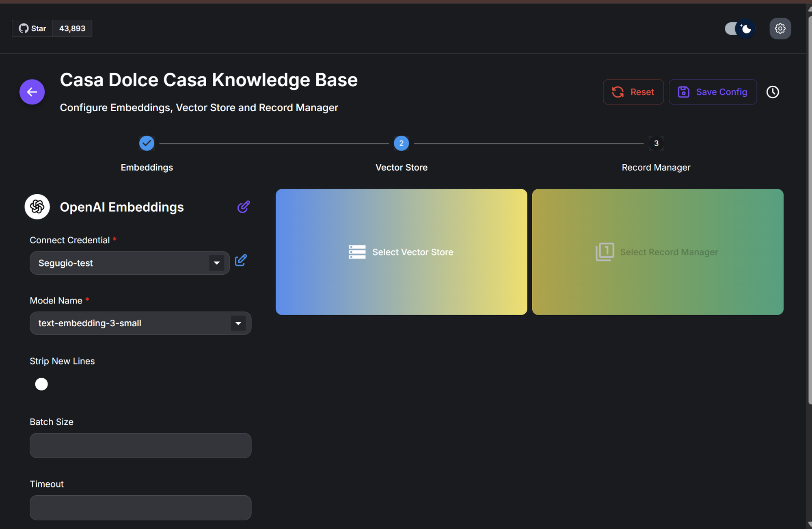Focus the Batch Size input field
The height and width of the screenshot is (529, 812).
[x=140, y=445]
